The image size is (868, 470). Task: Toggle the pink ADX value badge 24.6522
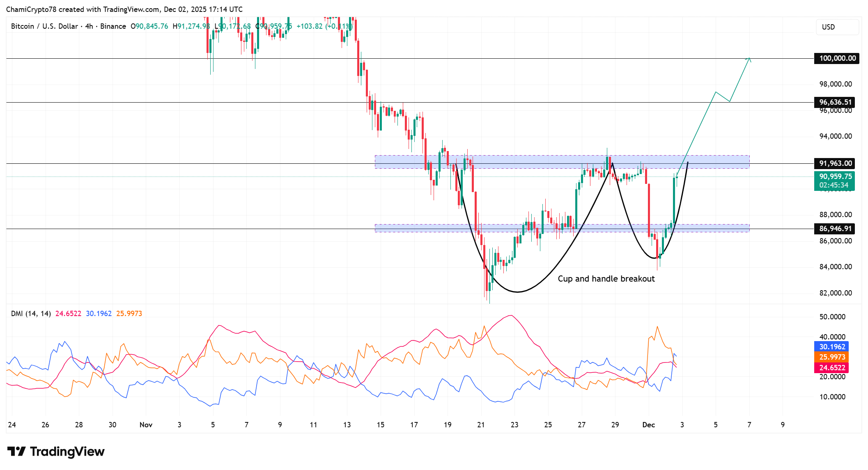click(832, 368)
